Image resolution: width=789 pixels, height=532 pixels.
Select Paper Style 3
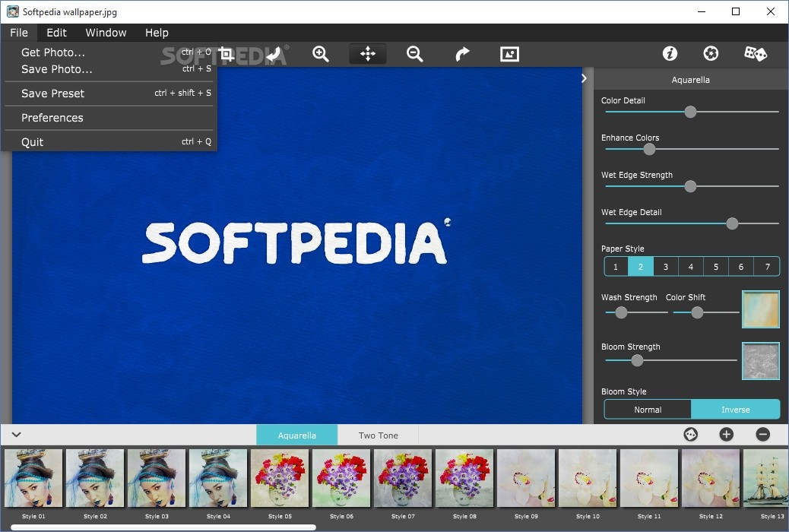click(x=666, y=267)
